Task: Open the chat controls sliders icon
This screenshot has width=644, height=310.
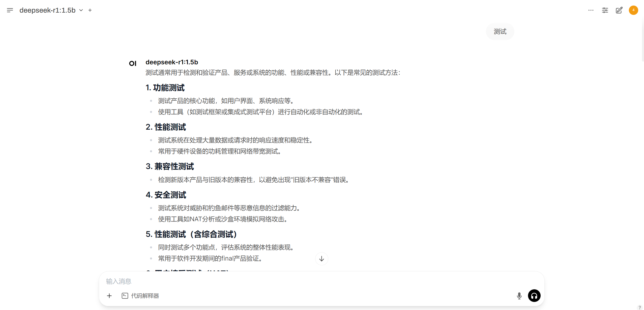Action: tap(605, 10)
